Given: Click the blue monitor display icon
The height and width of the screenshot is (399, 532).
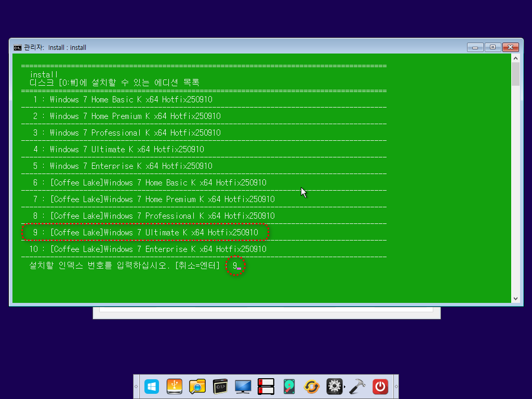Looking at the screenshot, I should [x=243, y=387].
